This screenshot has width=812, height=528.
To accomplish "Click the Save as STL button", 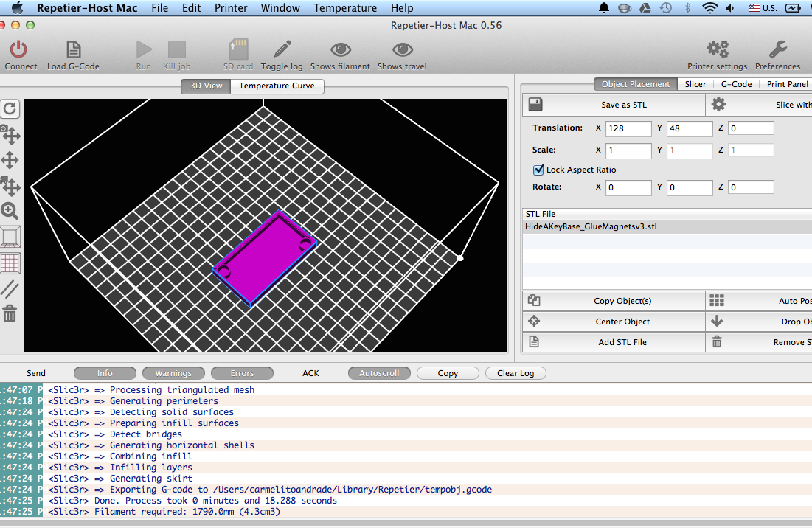I will coord(614,105).
